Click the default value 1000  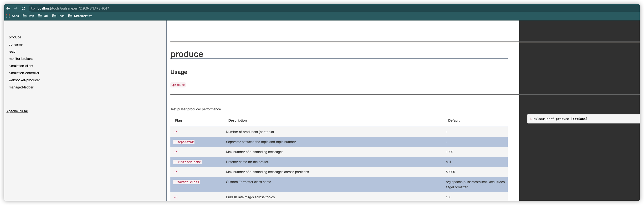pyautogui.click(x=449, y=152)
